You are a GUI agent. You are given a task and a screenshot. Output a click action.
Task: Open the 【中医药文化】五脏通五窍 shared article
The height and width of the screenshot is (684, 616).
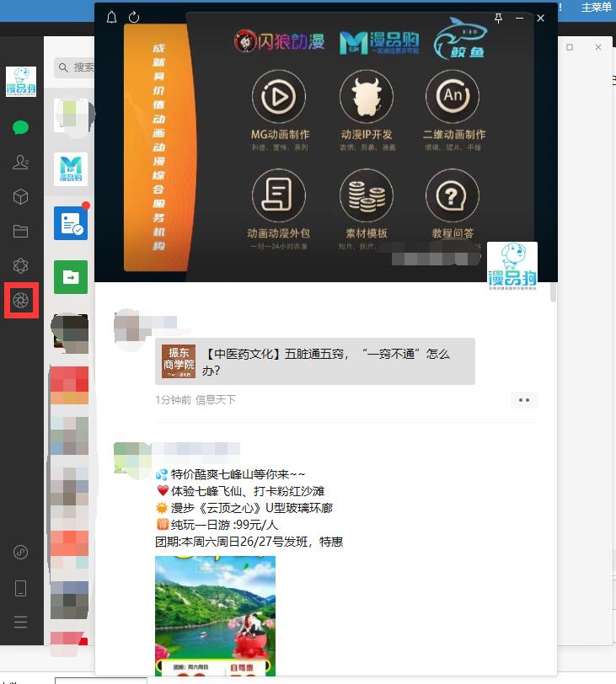point(315,361)
